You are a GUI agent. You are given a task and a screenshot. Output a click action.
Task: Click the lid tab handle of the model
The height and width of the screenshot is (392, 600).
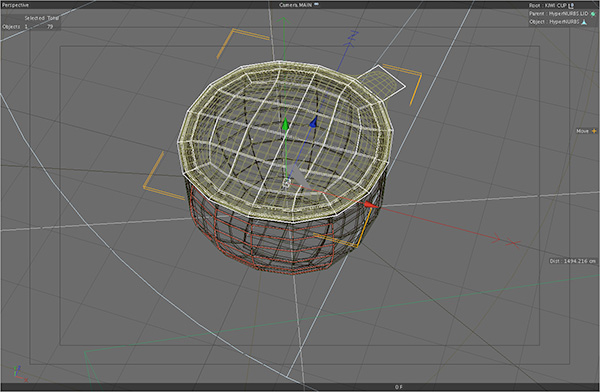tap(382, 82)
